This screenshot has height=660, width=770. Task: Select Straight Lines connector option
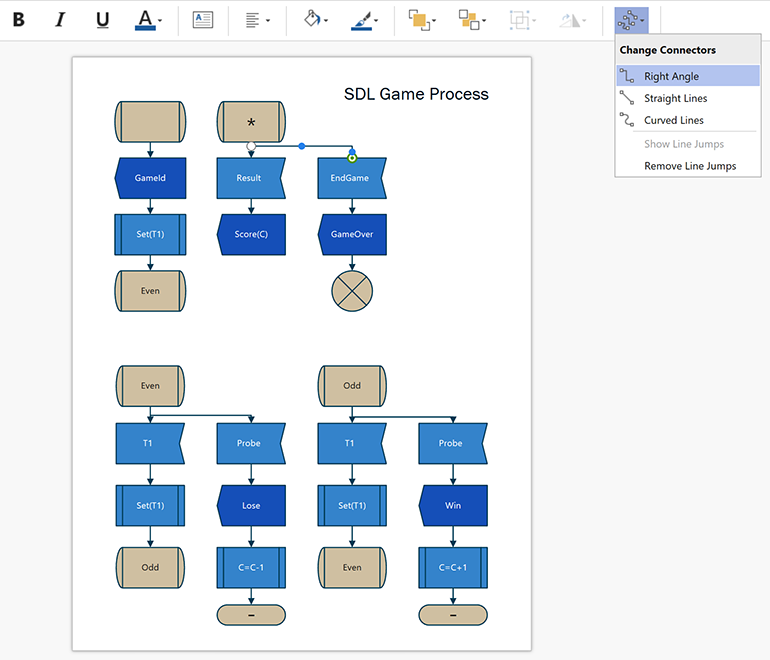coord(675,98)
